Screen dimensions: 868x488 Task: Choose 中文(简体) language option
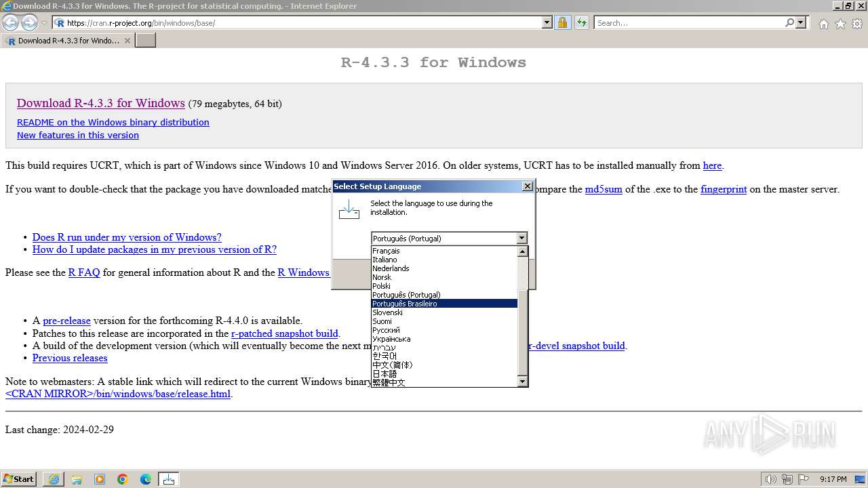pos(444,365)
